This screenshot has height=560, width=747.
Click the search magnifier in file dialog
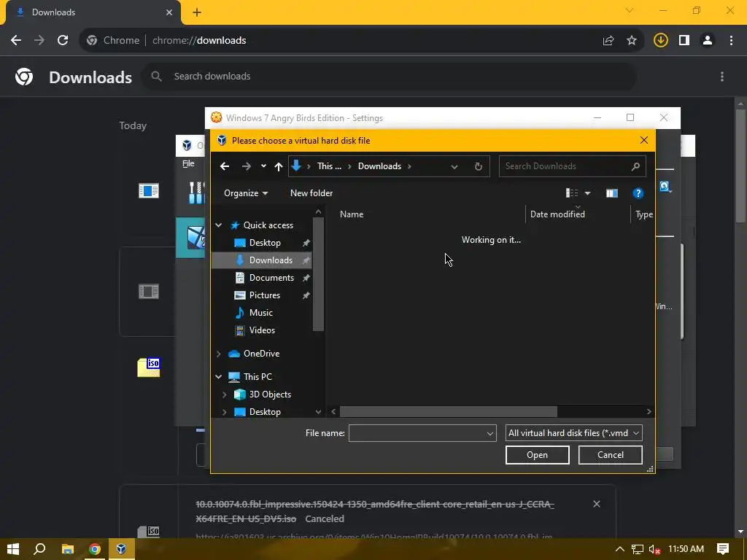tap(635, 166)
